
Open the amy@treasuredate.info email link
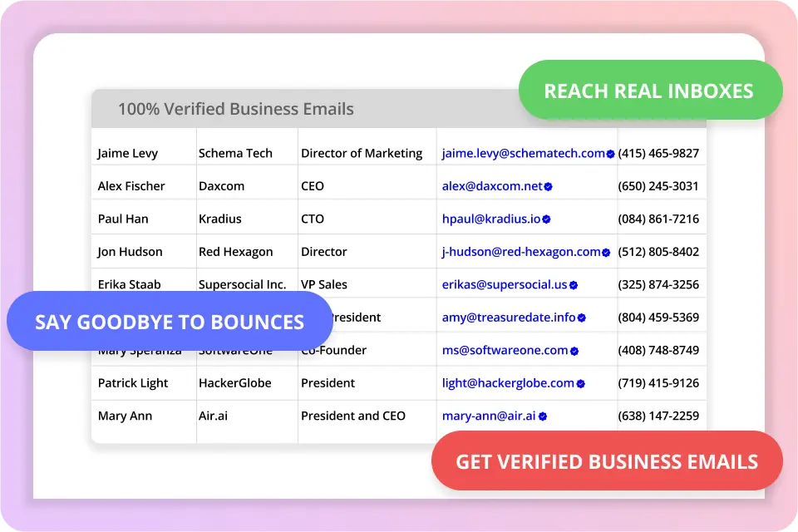coord(509,318)
